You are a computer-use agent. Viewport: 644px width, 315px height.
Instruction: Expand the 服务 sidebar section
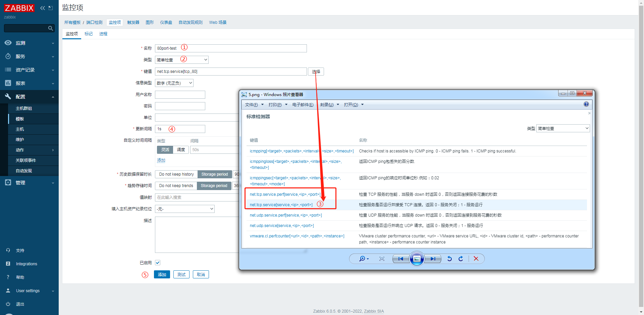tap(53, 56)
